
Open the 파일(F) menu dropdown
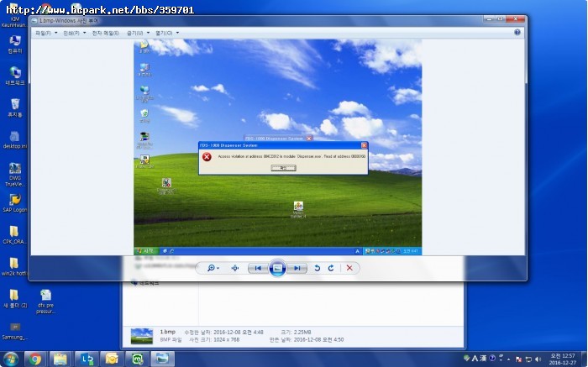click(46, 33)
